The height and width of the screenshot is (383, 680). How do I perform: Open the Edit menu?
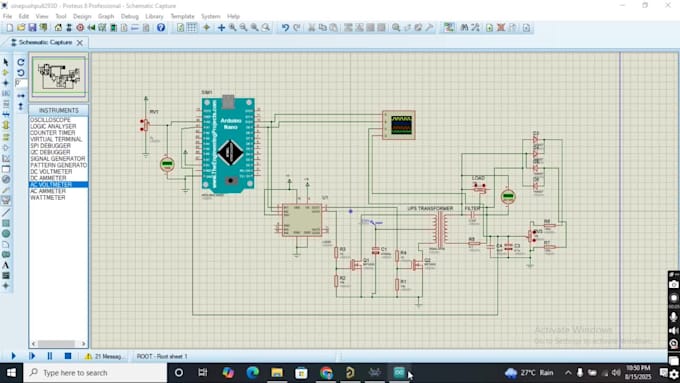point(24,16)
